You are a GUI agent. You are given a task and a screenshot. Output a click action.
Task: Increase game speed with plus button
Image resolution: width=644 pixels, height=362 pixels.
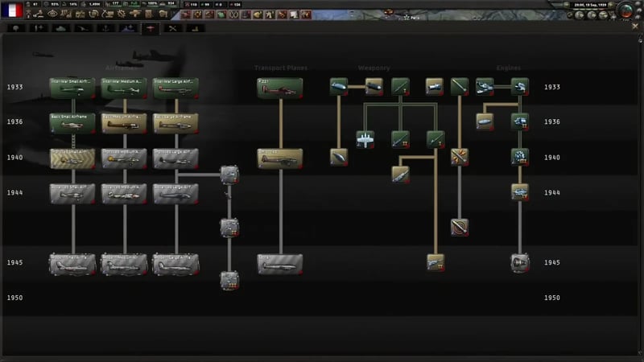coord(611,5)
